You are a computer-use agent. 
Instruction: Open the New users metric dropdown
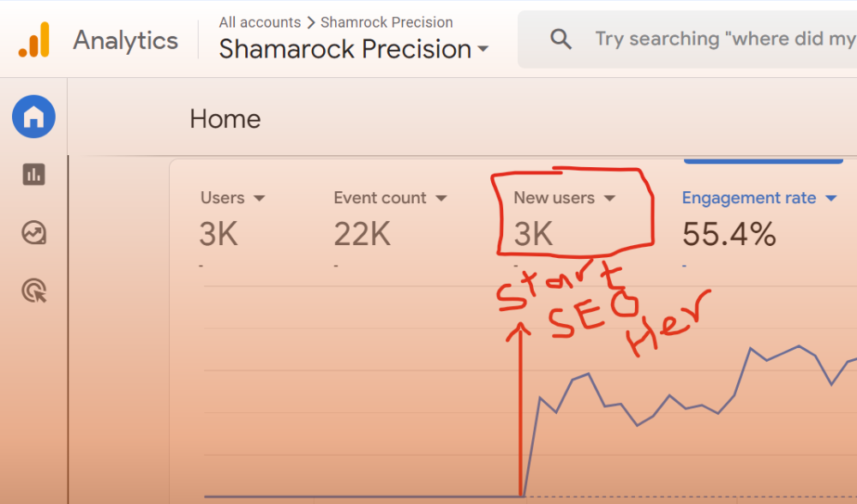(x=609, y=198)
